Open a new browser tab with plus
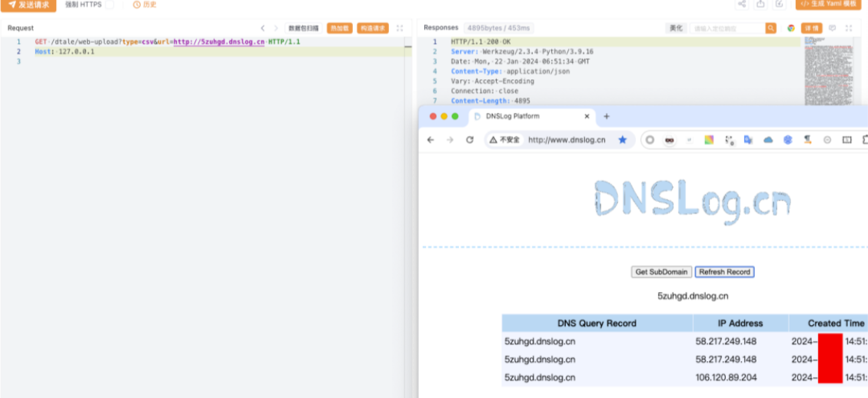Screen dimensions: 868x398 tap(606, 116)
